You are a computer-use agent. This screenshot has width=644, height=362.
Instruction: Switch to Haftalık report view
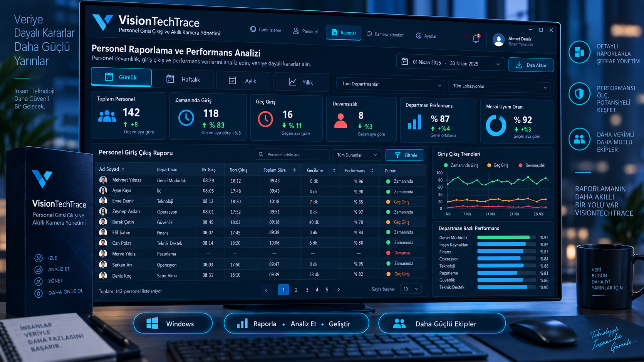point(183,79)
